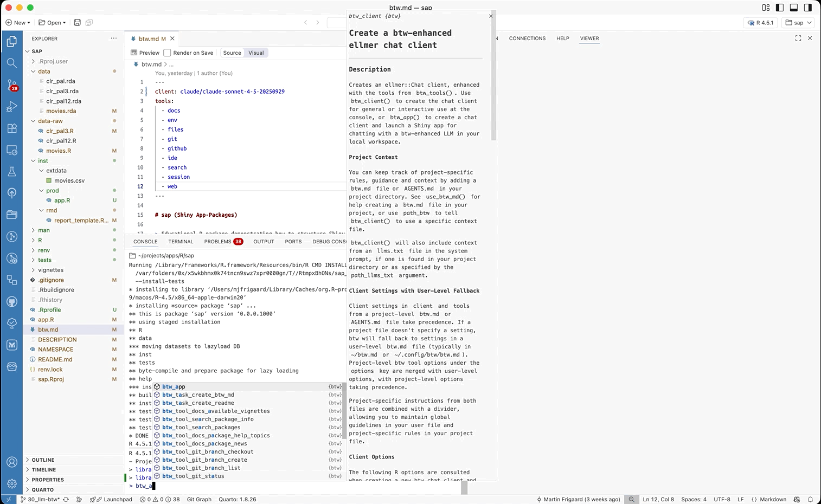Click the Preview button
Screen dimensions: 821x504
click(145, 53)
